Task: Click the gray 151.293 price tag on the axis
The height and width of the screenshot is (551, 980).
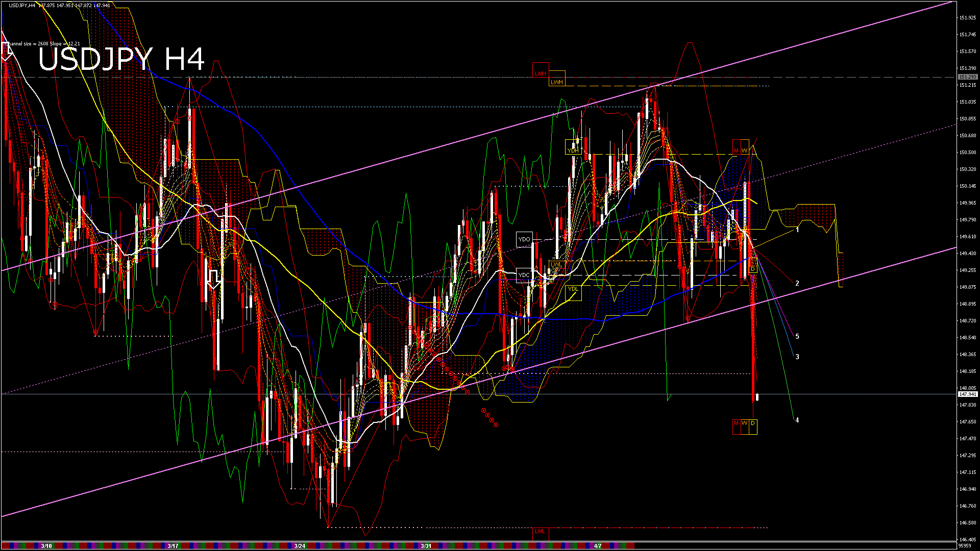Action: (968, 77)
